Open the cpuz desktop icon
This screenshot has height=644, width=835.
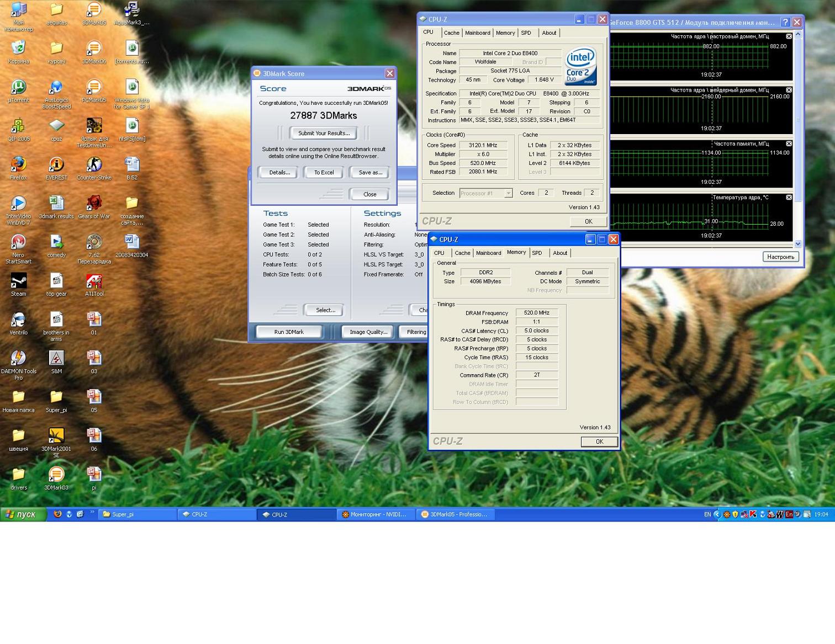[x=56, y=129]
